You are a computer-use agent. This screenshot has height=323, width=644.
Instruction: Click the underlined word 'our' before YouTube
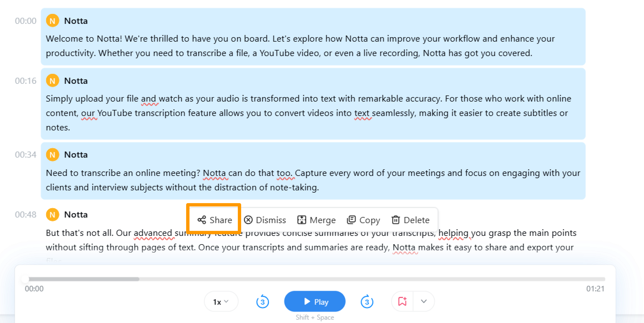coord(88,113)
